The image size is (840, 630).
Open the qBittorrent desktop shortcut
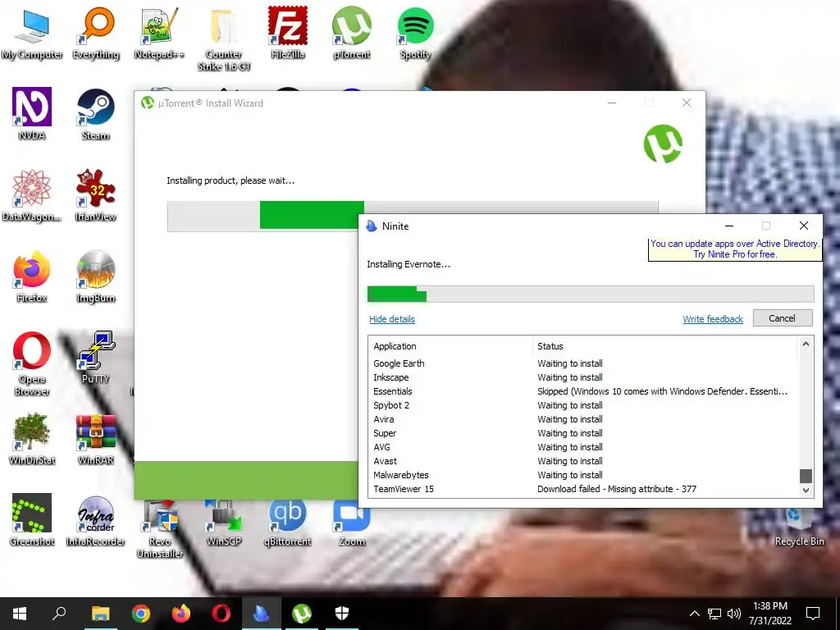(x=288, y=523)
